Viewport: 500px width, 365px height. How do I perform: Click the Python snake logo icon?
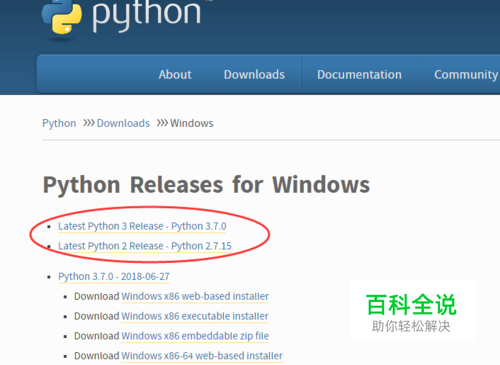[x=62, y=17]
